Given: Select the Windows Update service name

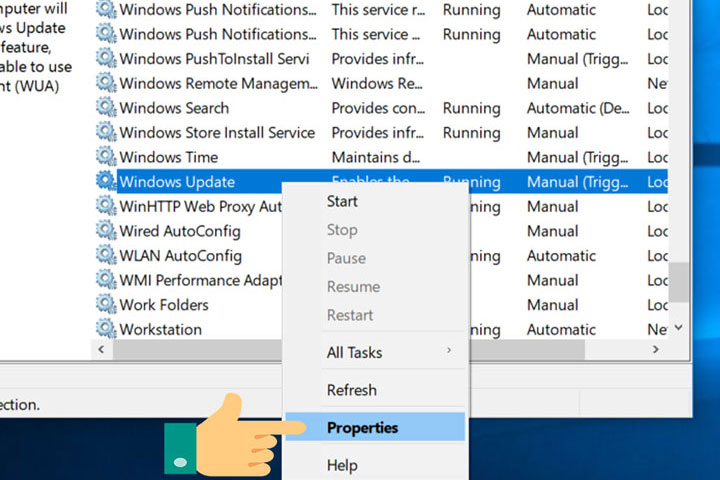Looking at the screenshot, I should tap(177, 182).
